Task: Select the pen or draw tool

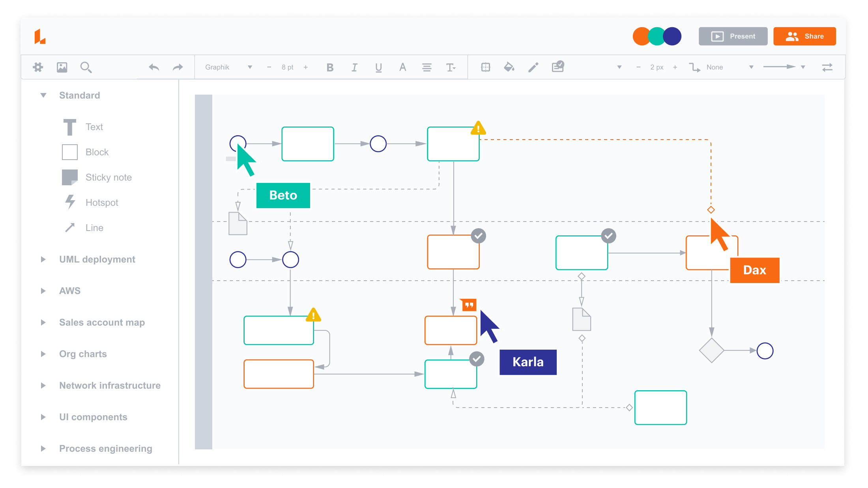Action: (534, 67)
